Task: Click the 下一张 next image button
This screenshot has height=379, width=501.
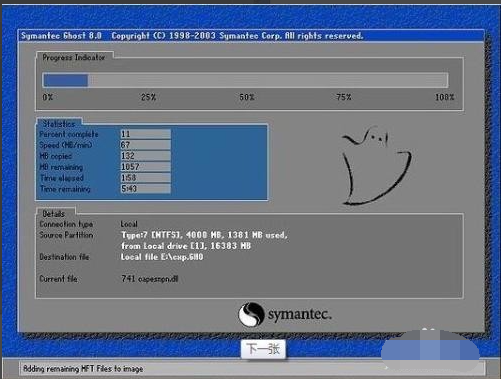Action: pyautogui.click(x=263, y=349)
